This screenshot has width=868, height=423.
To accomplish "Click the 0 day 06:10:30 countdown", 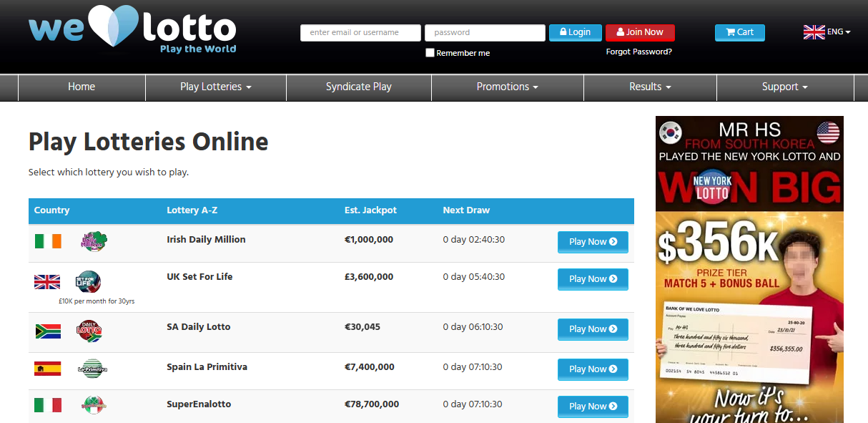I will 473,327.
